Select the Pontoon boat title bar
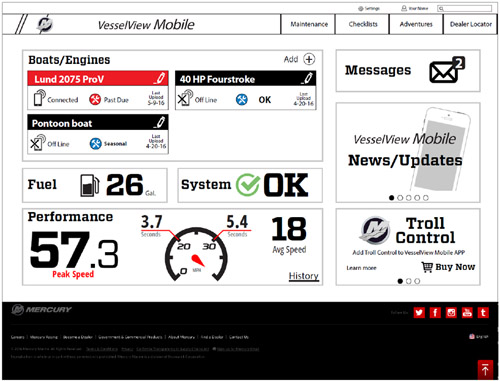Viewport: 500px width, 381px height. tap(98, 122)
